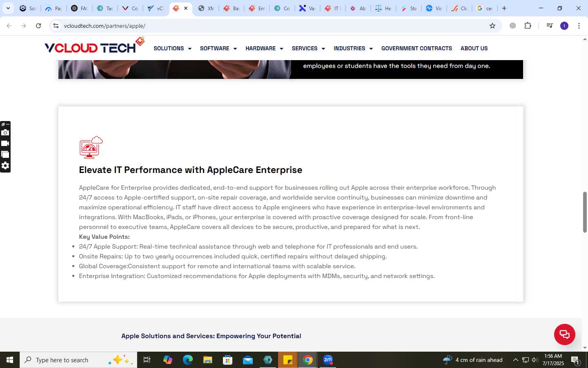Switch to the 'Vis' tab
The width and height of the screenshot is (588, 368).
point(434,8)
